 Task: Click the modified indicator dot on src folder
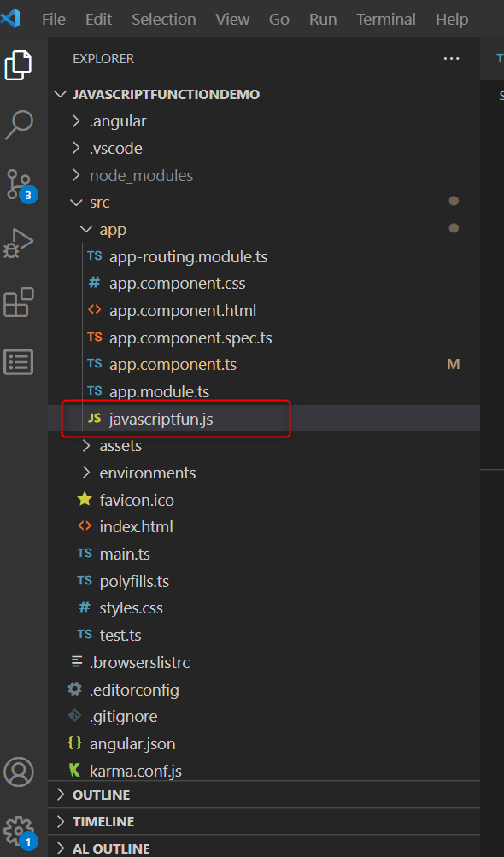(x=454, y=201)
